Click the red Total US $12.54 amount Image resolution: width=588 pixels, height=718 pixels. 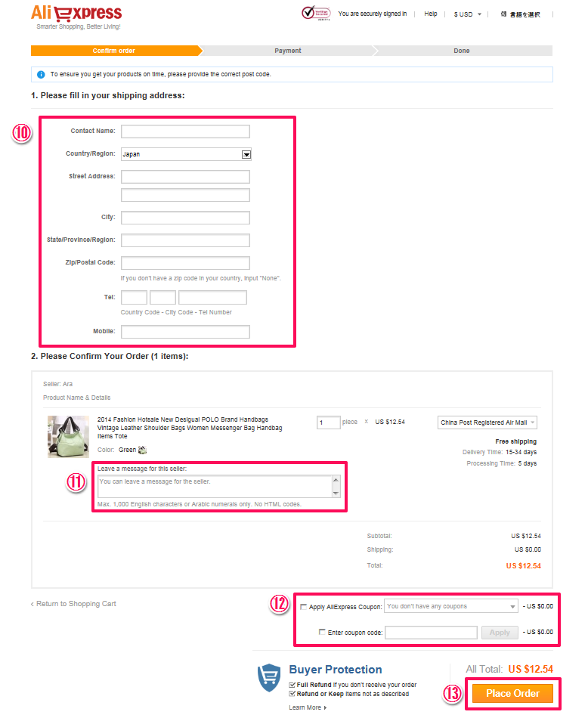(x=524, y=566)
